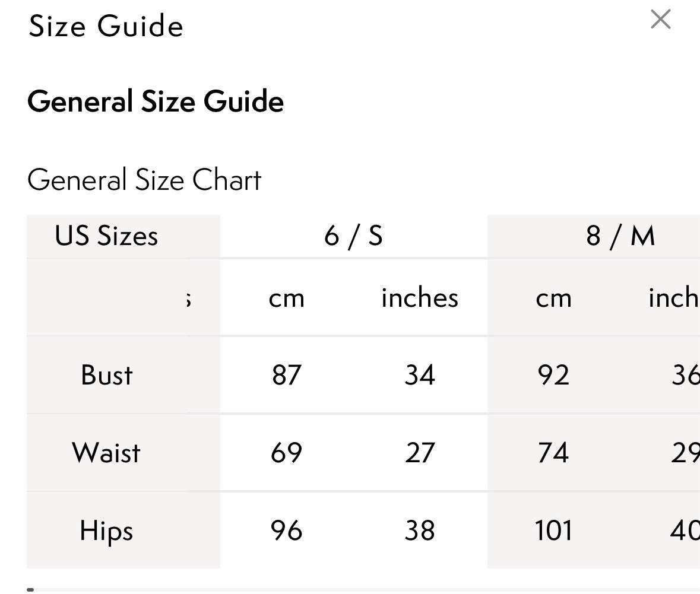The width and height of the screenshot is (700, 594).
Task: Select the 6 / S column header
Action: tap(354, 236)
